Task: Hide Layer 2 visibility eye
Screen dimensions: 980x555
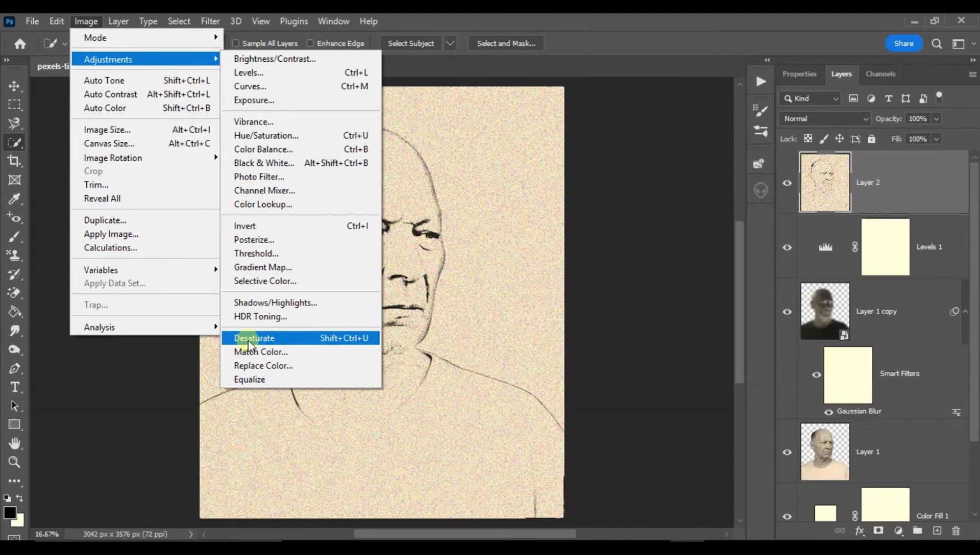Action: click(x=787, y=183)
